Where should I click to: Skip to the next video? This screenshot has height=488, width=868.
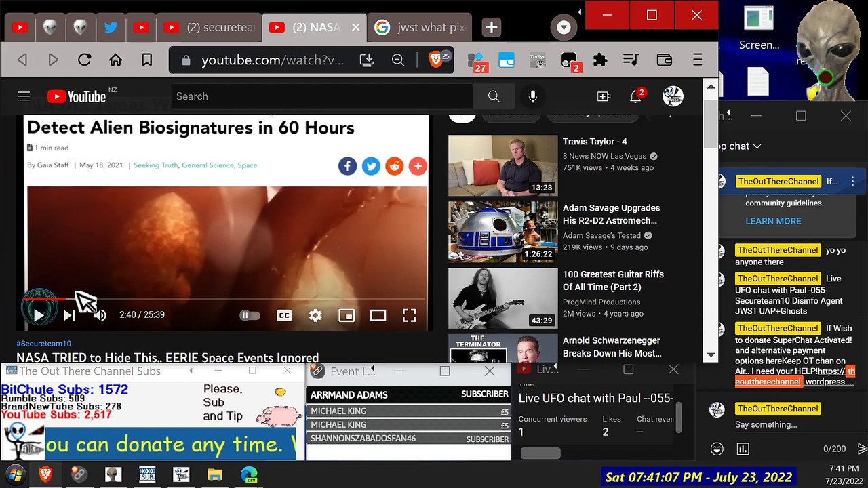(x=68, y=315)
